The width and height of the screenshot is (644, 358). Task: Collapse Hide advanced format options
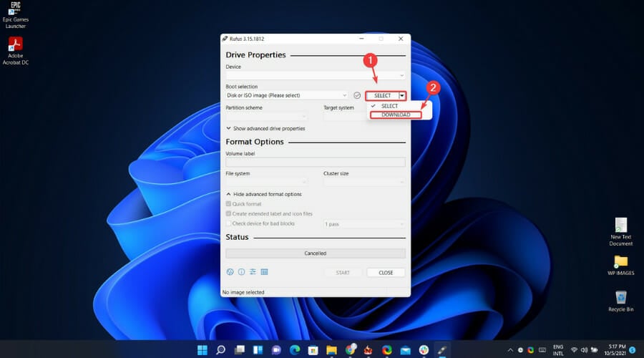pos(264,194)
